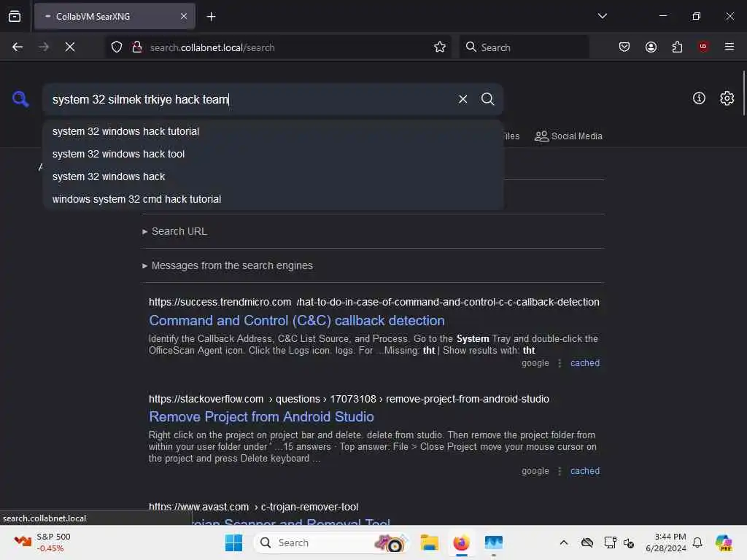Open Firefox account icon
This screenshot has width=747, height=560.
pos(651,47)
